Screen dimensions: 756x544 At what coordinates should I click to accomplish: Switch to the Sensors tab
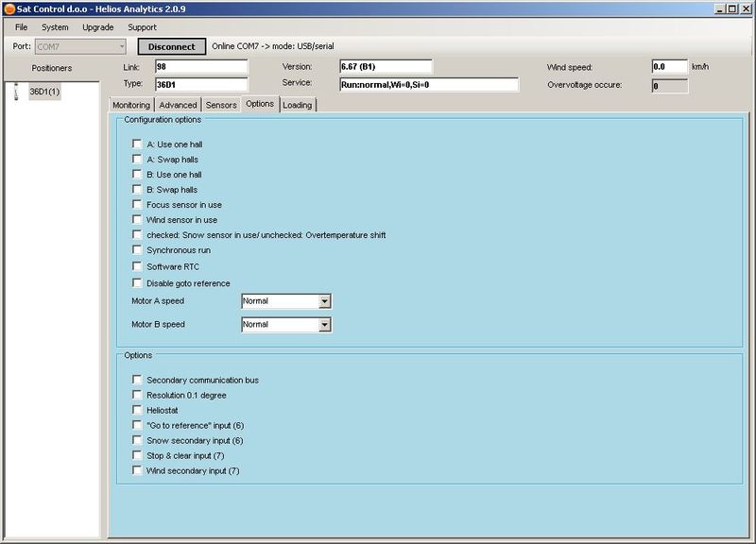(x=221, y=105)
